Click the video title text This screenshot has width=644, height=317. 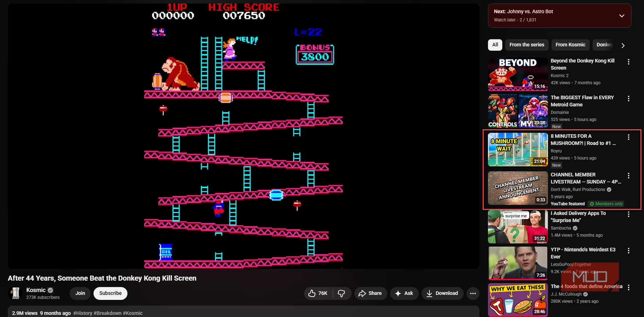pyautogui.click(x=102, y=278)
